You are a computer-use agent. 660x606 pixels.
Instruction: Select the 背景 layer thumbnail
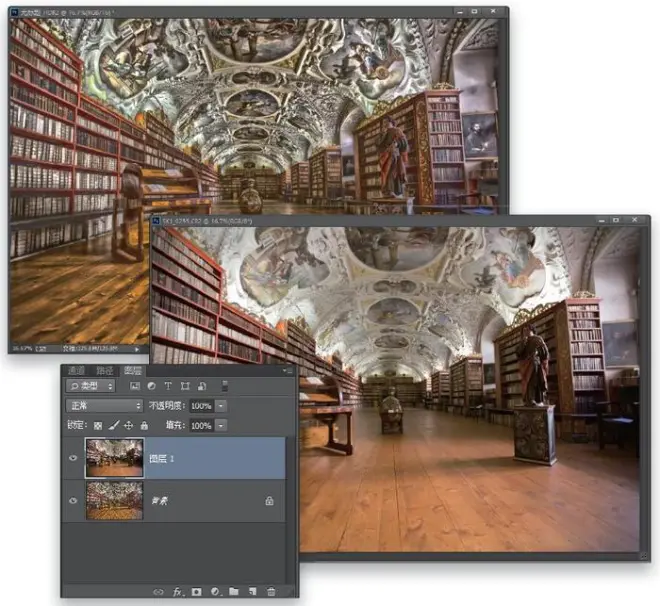114,501
